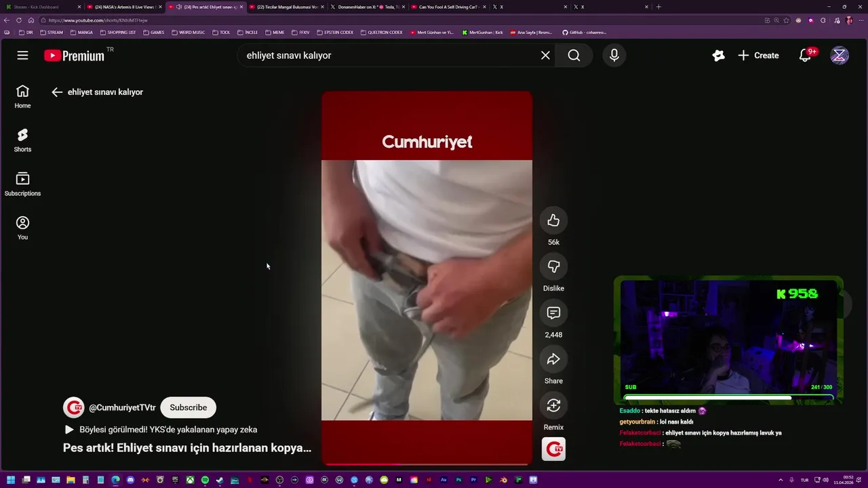Reload the page

coord(19,20)
